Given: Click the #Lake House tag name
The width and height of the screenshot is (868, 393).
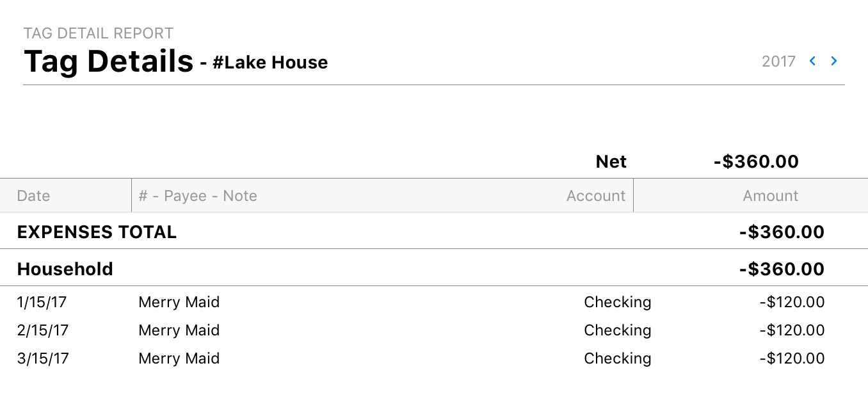Looking at the screenshot, I should point(270,63).
